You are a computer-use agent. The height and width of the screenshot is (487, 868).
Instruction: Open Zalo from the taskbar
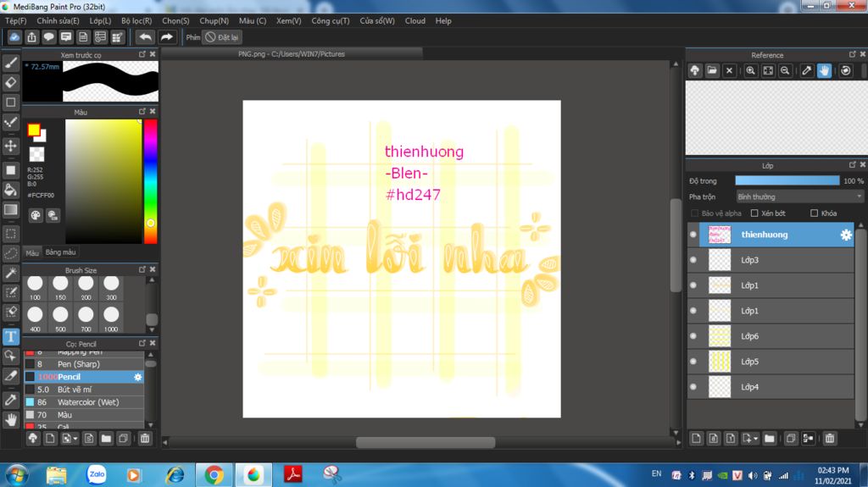pos(97,474)
